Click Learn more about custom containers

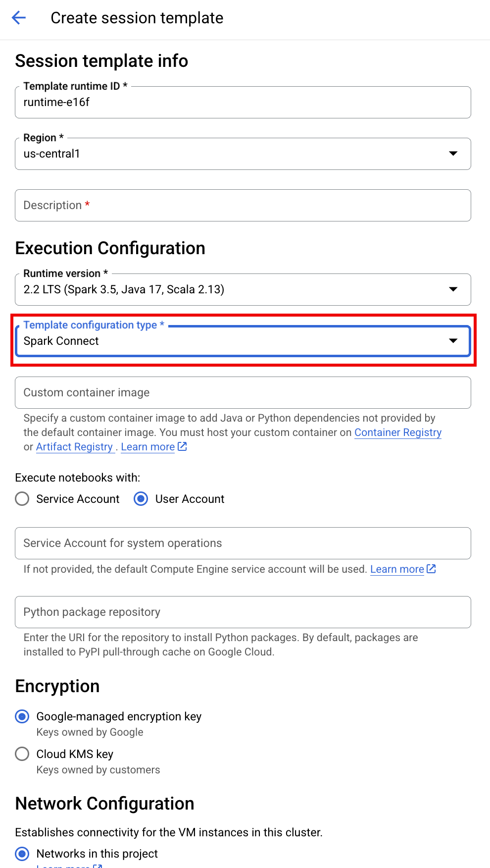[147, 447]
